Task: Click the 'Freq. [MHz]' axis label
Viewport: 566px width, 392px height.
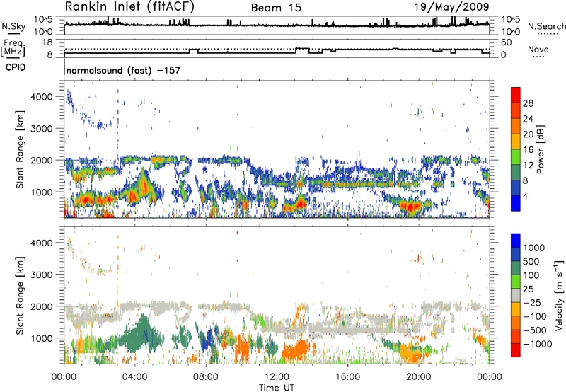Action: coord(13,47)
